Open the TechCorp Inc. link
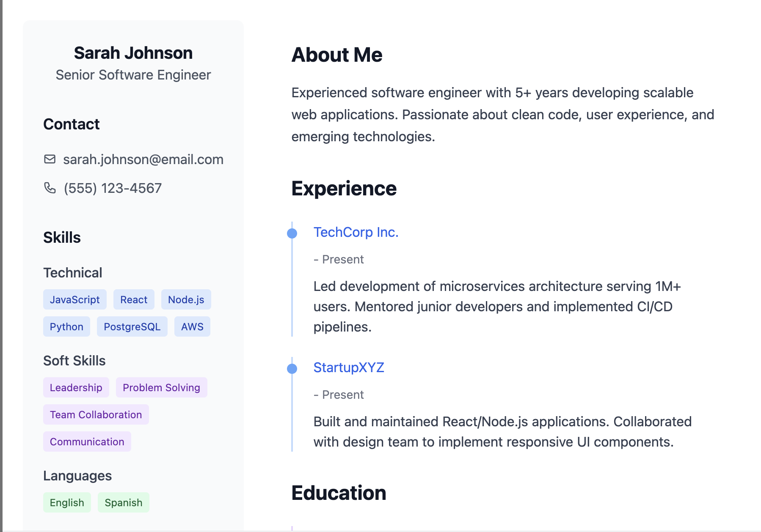 coord(356,232)
